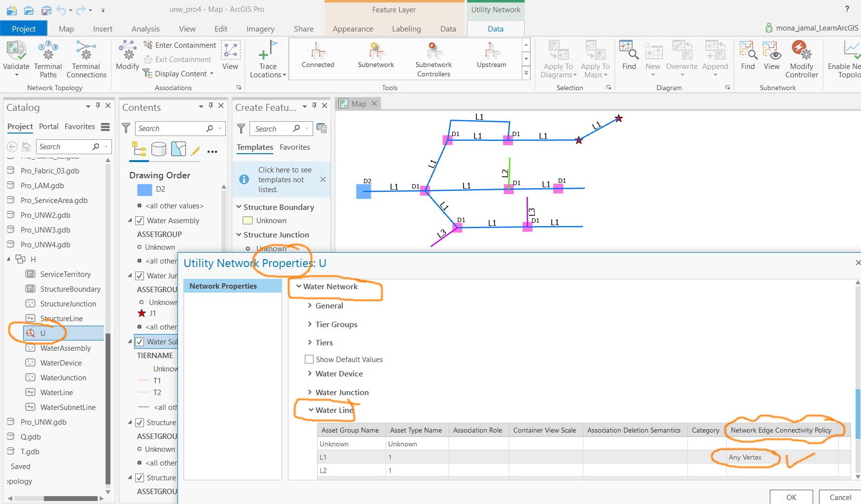The image size is (861, 504).
Task: Click Enter Containment icon
Action: pyautogui.click(x=148, y=45)
